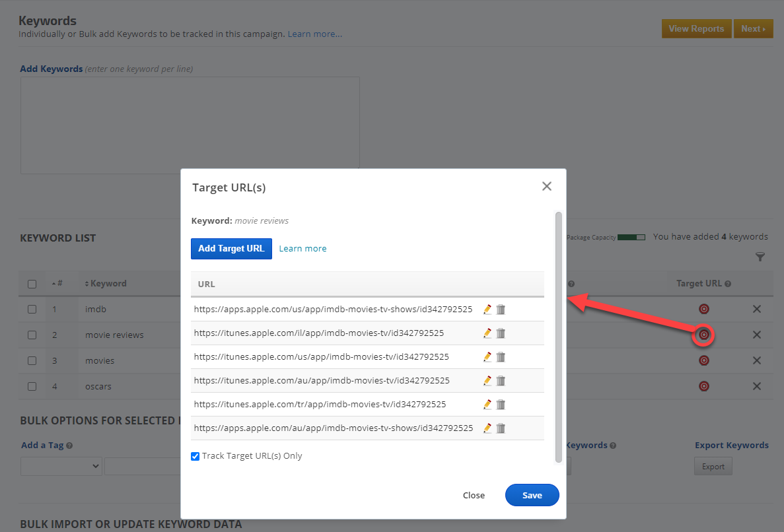The height and width of the screenshot is (532, 784).
Task: Delete the apps.apple.com/au imdb-movies-tv-shows URL
Action: (x=501, y=428)
